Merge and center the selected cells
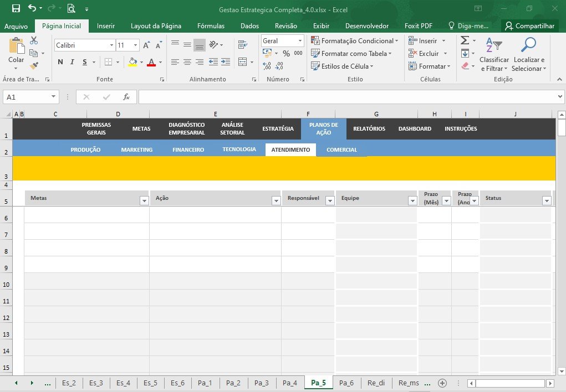This screenshot has height=392, width=566. [x=243, y=62]
